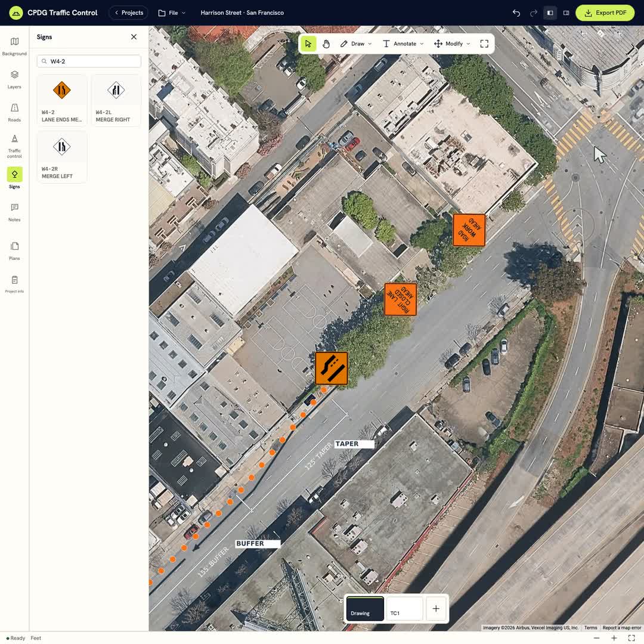
Task: Select the Signs sidebar icon
Action: click(x=14, y=178)
